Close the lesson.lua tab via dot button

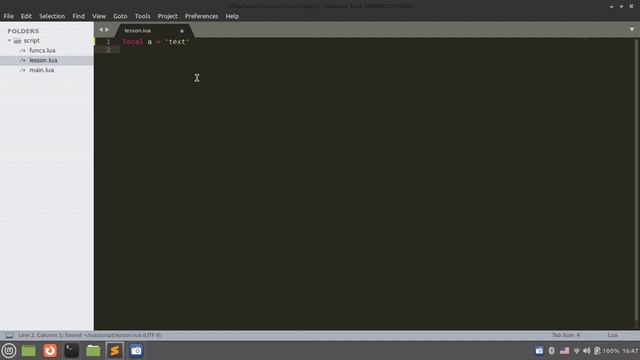click(182, 31)
